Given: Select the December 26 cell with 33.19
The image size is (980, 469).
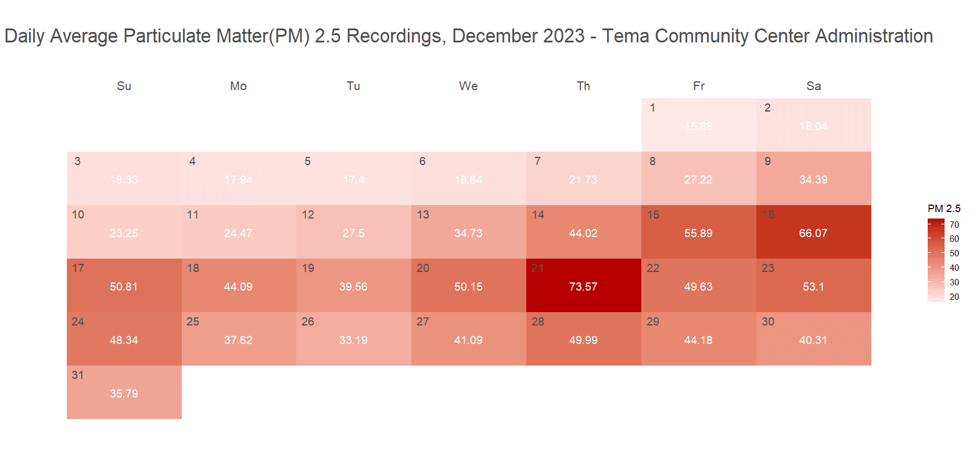Looking at the screenshot, I should tap(353, 339).
